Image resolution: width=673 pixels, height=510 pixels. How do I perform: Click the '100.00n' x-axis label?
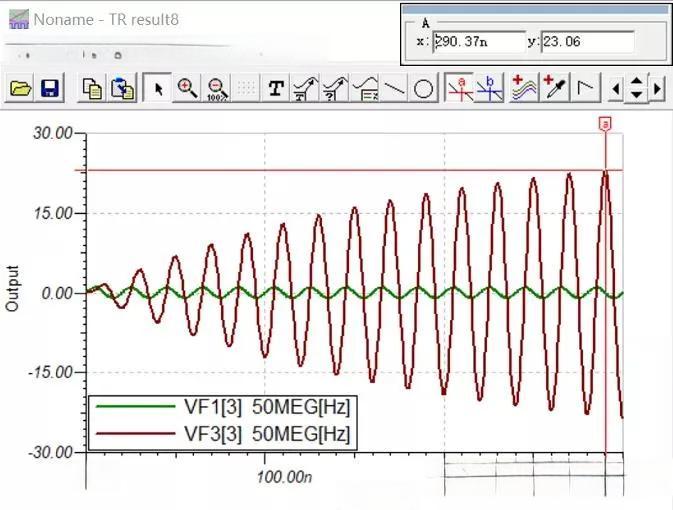[284, 477]
